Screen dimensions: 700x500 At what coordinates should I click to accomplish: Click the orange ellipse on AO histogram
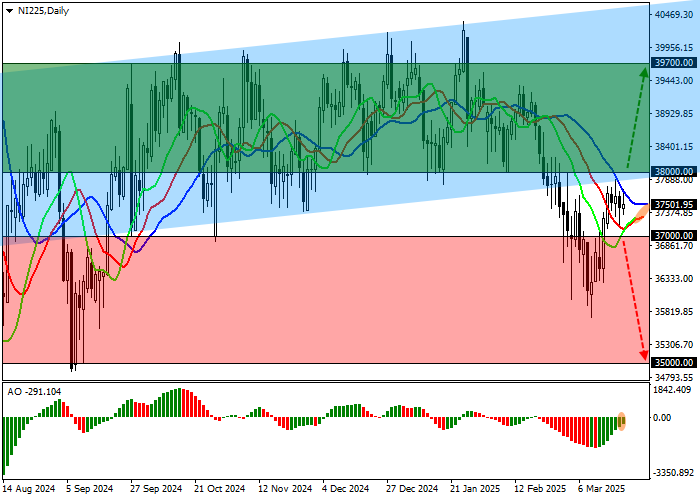click(623, 421)
